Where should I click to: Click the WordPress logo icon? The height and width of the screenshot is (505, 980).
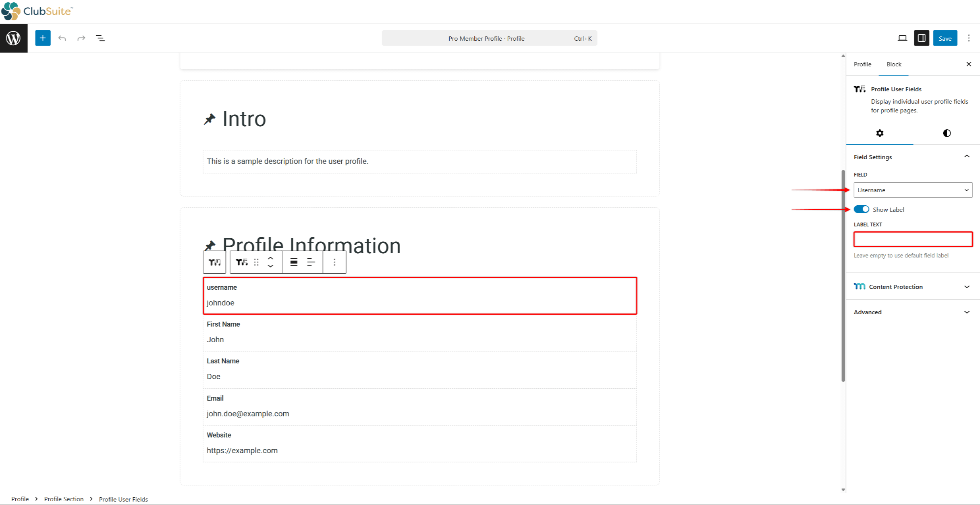click(x=13, y=38)
